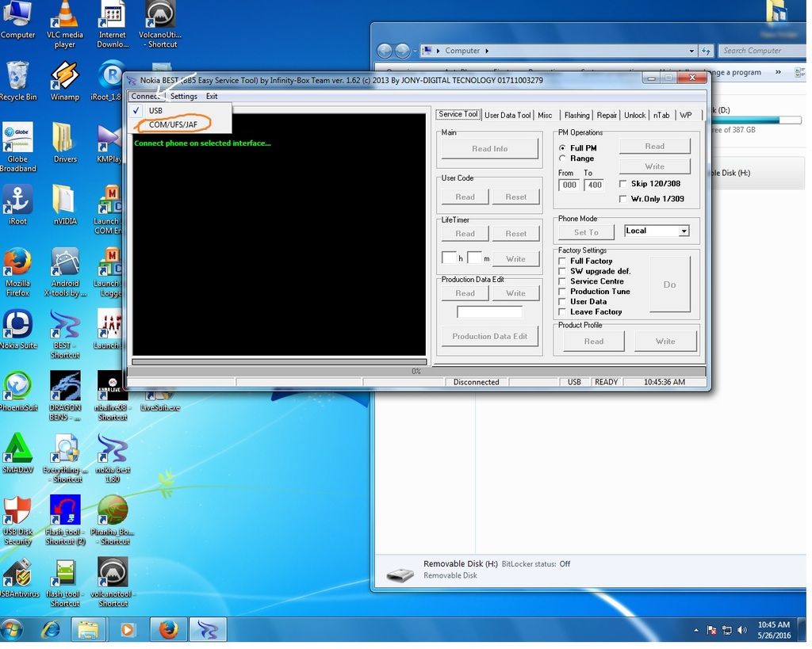Open the Winamp desktop icon
This screenshot has width=812, height=649.
pos(65,78)
